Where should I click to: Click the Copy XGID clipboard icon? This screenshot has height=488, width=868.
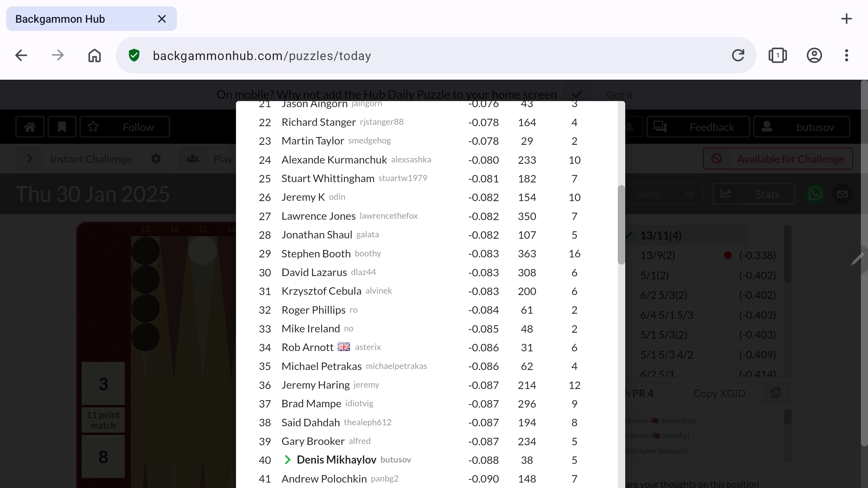(x=775, y=393)
